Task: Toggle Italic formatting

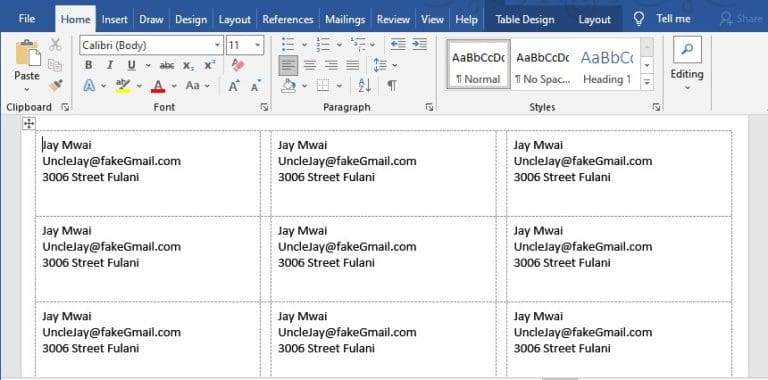Action: coord(110,65)
